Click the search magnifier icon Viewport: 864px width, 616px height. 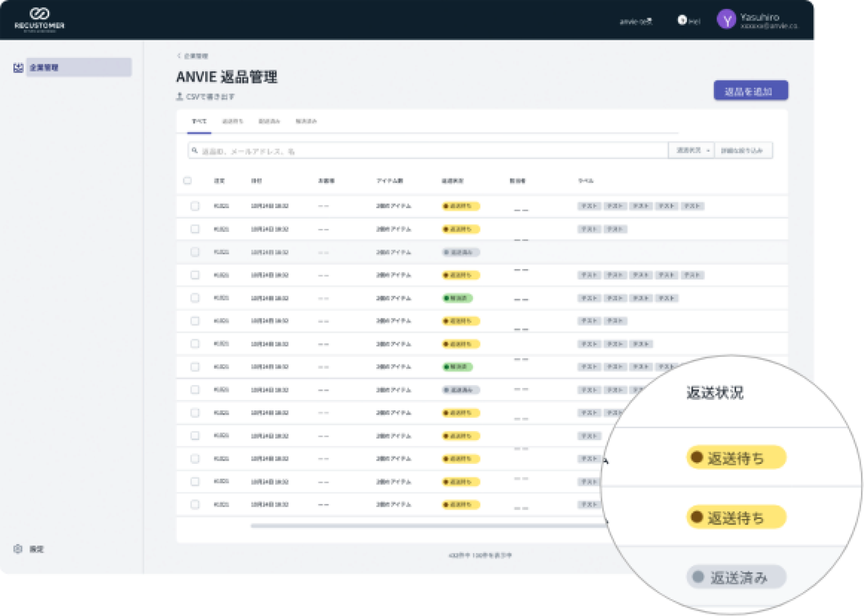pos(194,151)
